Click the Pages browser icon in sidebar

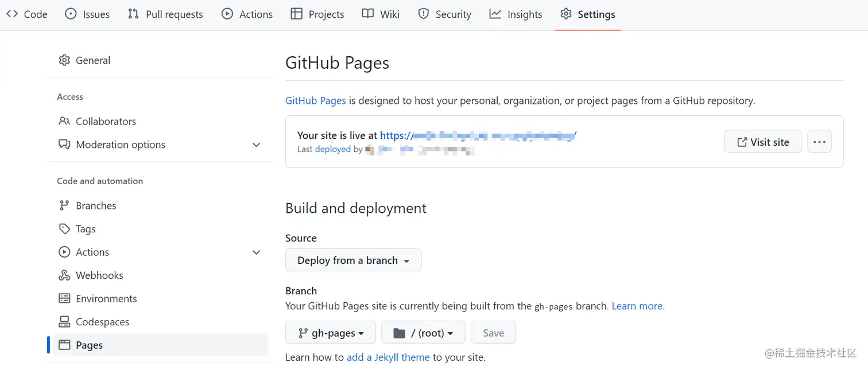tap(64, 345)
